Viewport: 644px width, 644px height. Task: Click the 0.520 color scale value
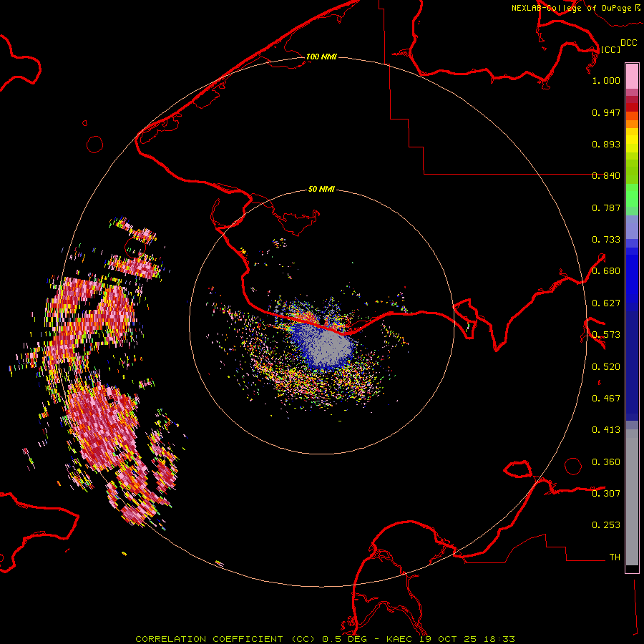point(606,367)
